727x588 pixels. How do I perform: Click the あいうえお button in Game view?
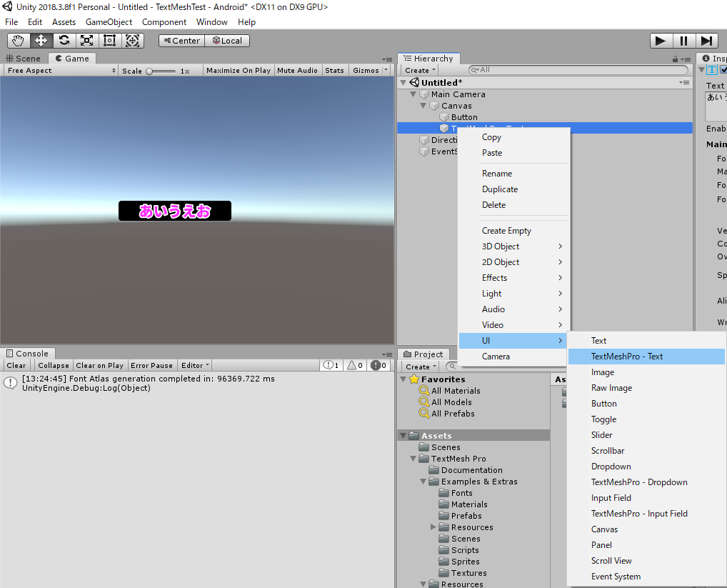pos(175,211)
